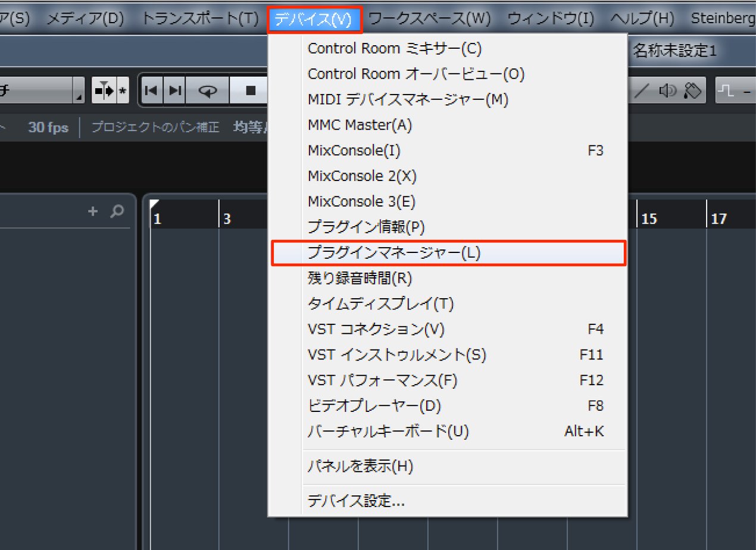Image resolution: width=756 pixels, height=550 pixels.
Task: Select プラグイン情報(P)
Action: (448, 227)
